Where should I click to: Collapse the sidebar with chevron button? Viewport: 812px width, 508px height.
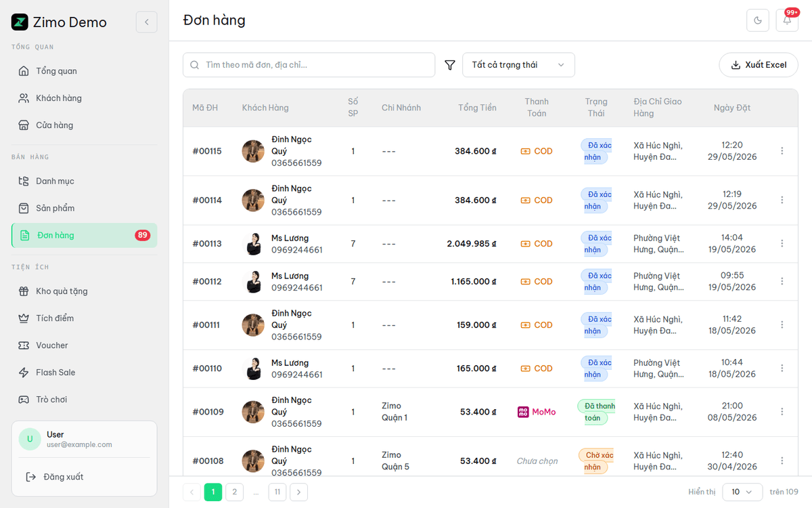146,22
